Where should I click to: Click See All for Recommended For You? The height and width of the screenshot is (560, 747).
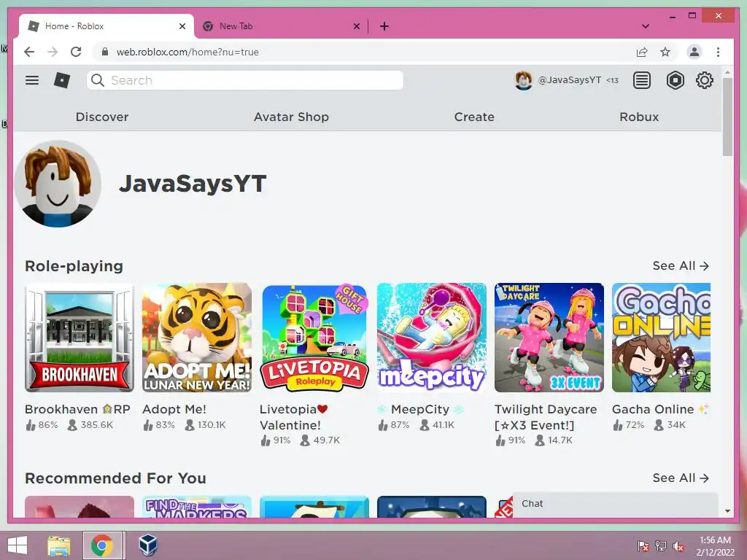[x=681, y=478]
